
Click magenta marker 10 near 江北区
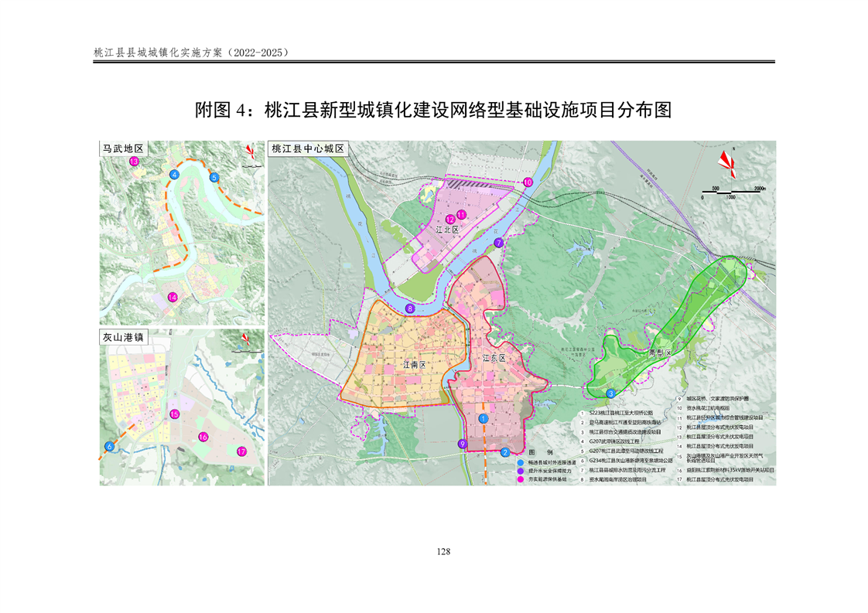click(x=528, y=182)
